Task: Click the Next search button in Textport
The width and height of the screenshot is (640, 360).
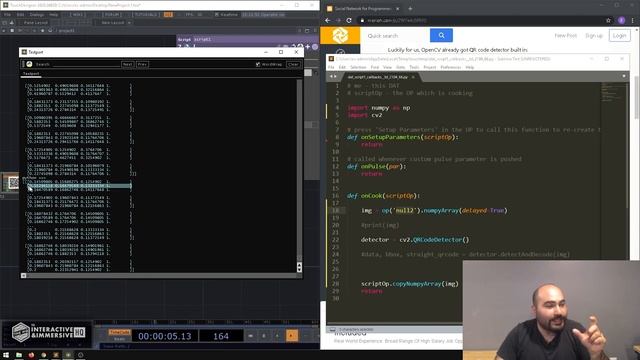Action: pos(127,64)
